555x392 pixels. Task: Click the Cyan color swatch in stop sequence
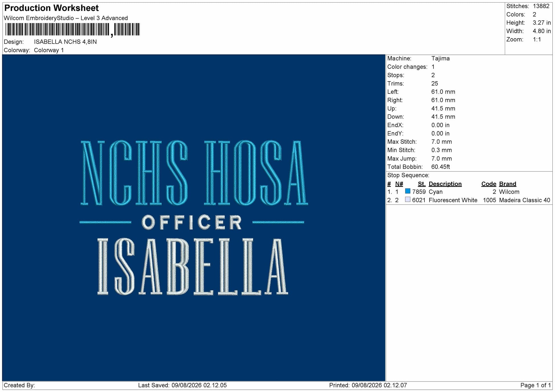point(408,191)
